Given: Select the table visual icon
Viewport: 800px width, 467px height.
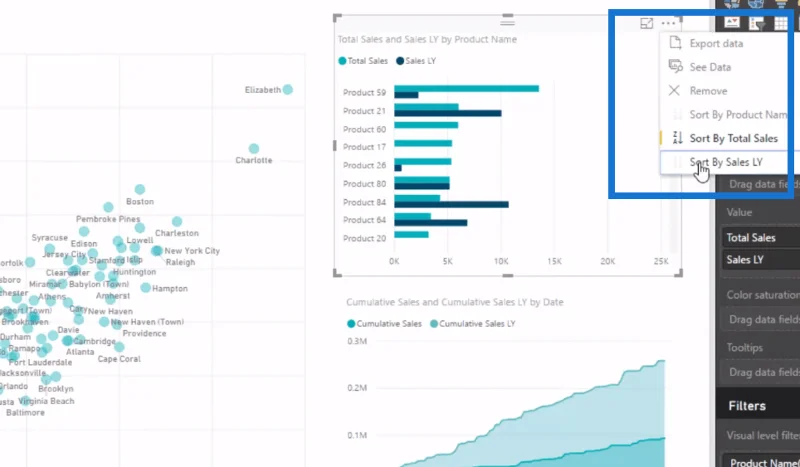Looking at the screenshot, I should (x=781, y=23).
